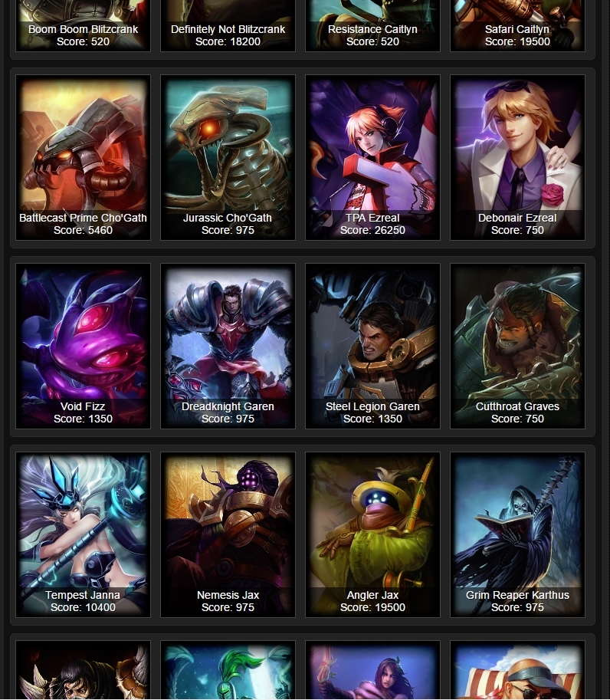Choose the Debonair Ezreal skin image
610x700 pixels.
pyautogui.click(x=517, y=158)
